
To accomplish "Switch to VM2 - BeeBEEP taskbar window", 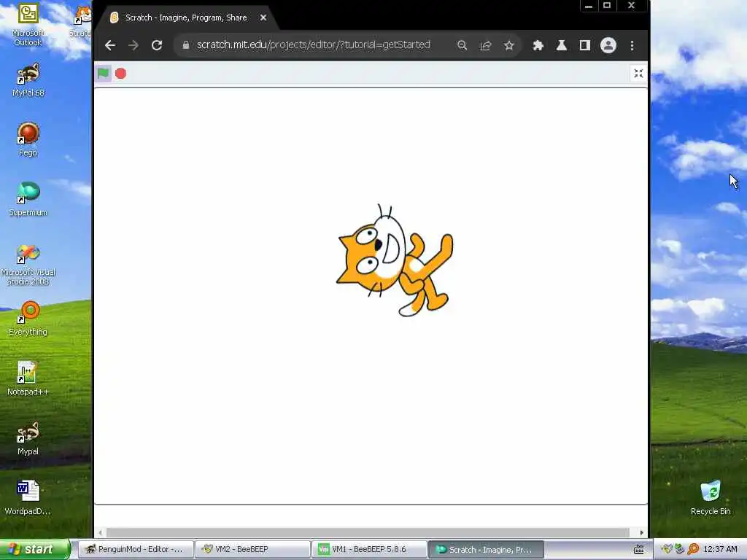I will coord(252,549).
